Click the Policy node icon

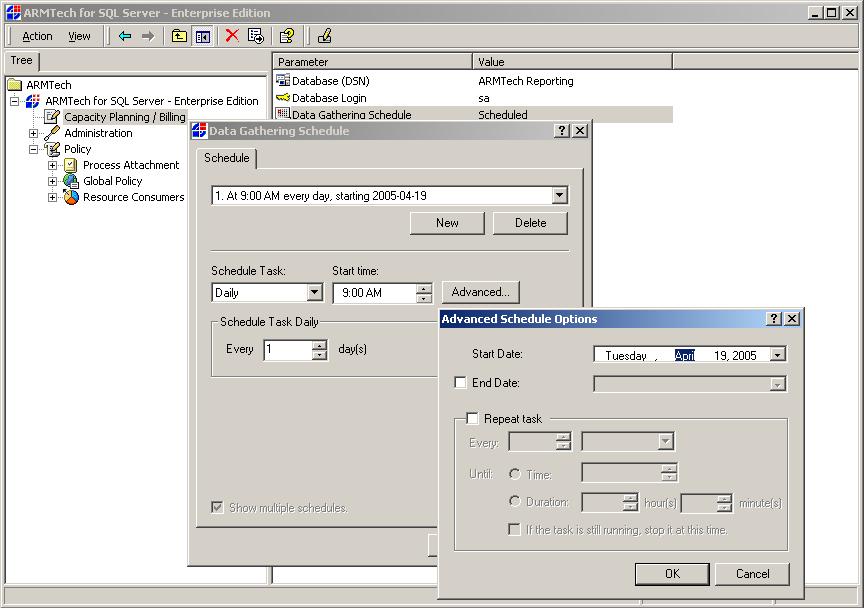[x=52, y=149]
